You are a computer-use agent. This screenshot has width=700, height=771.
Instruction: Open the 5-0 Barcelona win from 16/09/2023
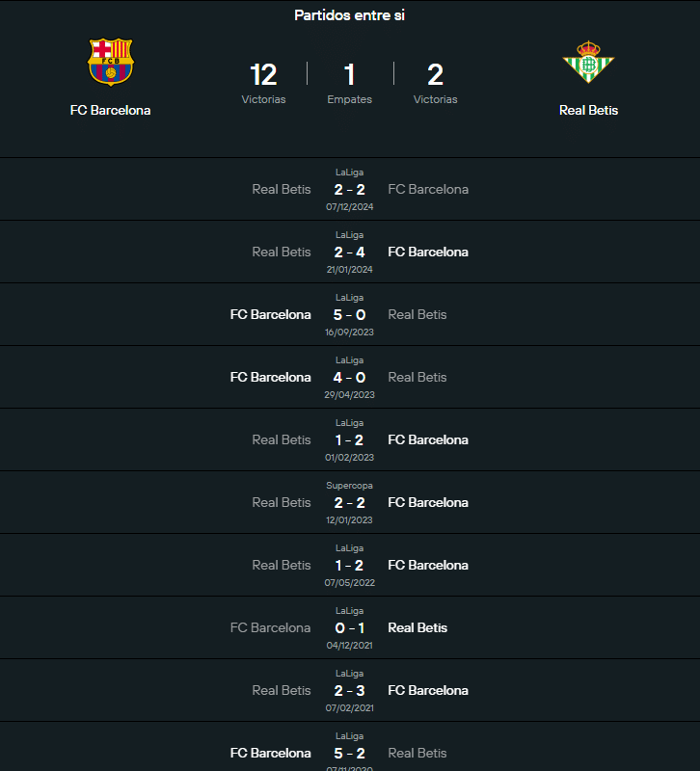(x=349, y=314)
